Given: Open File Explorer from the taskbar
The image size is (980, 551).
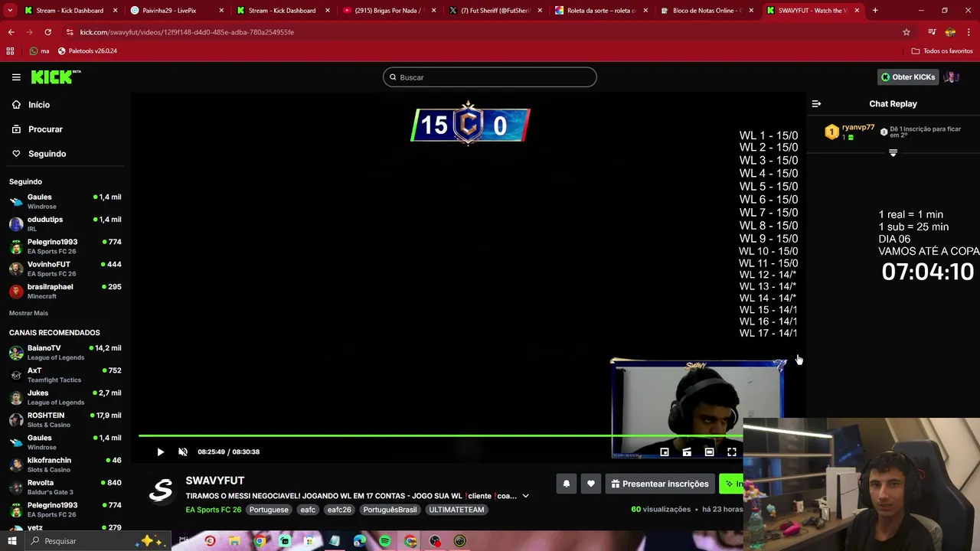Looking at the screenshot, I should [234, 541].
